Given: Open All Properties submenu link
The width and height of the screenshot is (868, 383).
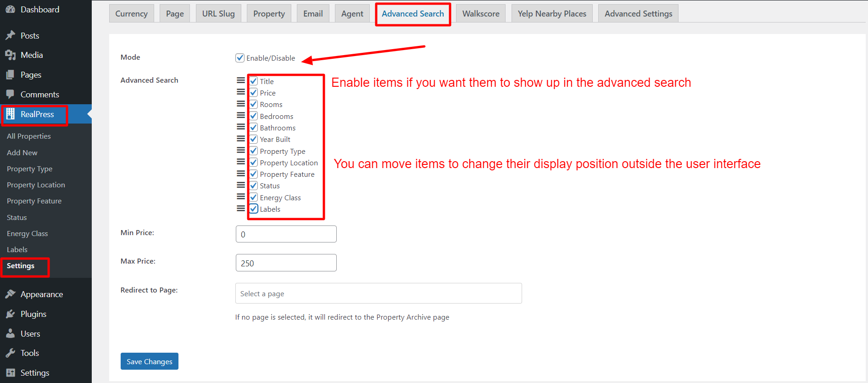Looking at the screenshot, I should click(29, 136).
